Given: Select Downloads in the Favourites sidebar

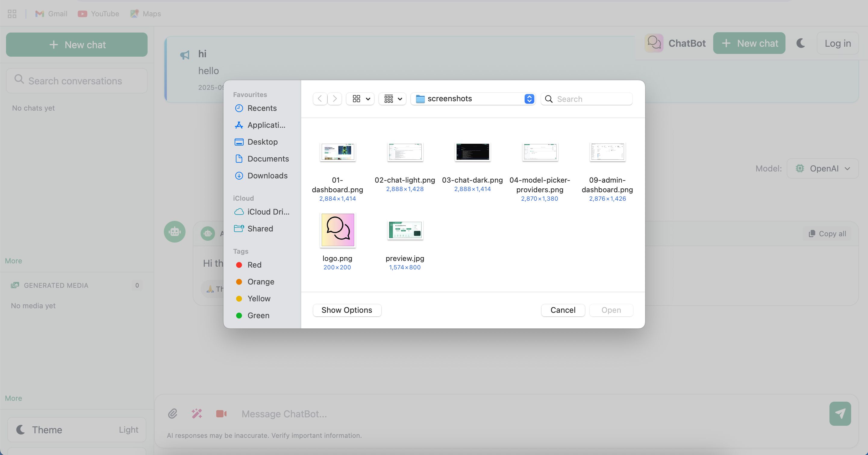Looking at the screenshot, I should (x=267, y=176).
